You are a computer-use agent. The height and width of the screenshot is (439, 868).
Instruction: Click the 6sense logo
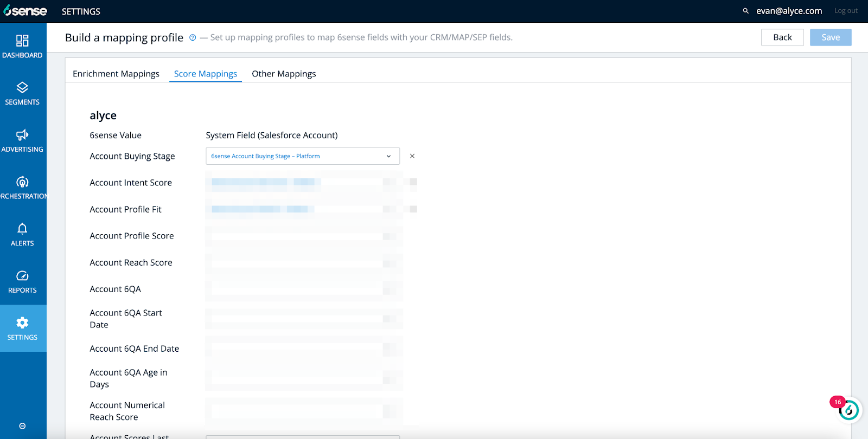tap(25, 11)
